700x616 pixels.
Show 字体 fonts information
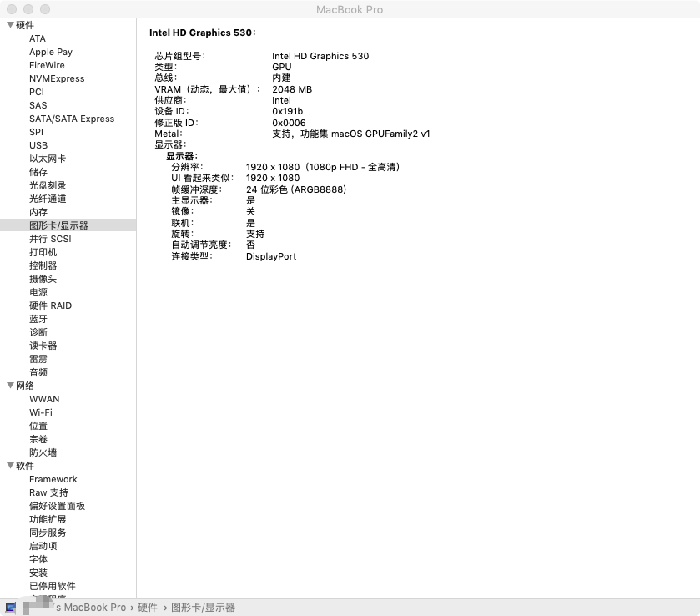pyautogui.click(x=38, y=559)
